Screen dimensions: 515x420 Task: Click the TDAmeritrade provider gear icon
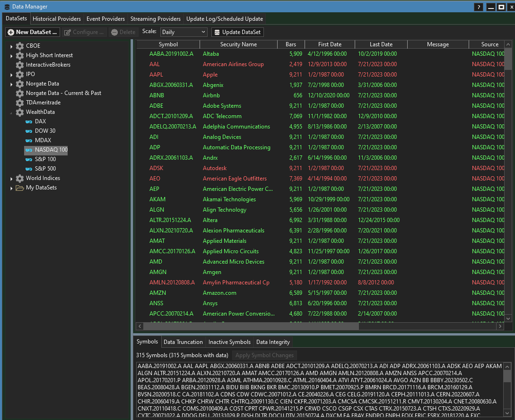(x=19, y=103)
